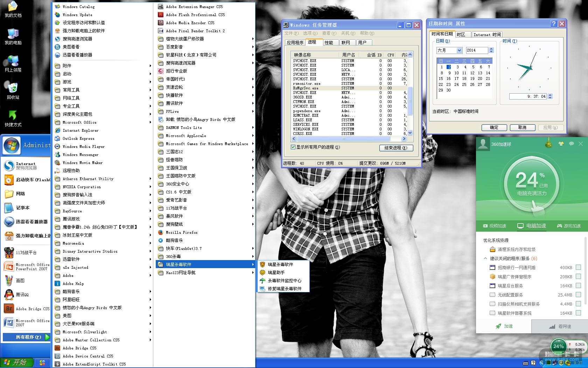588x368 pixels.
Task: Open 瑞星助手 from the submenu
Action: [276, 272]
